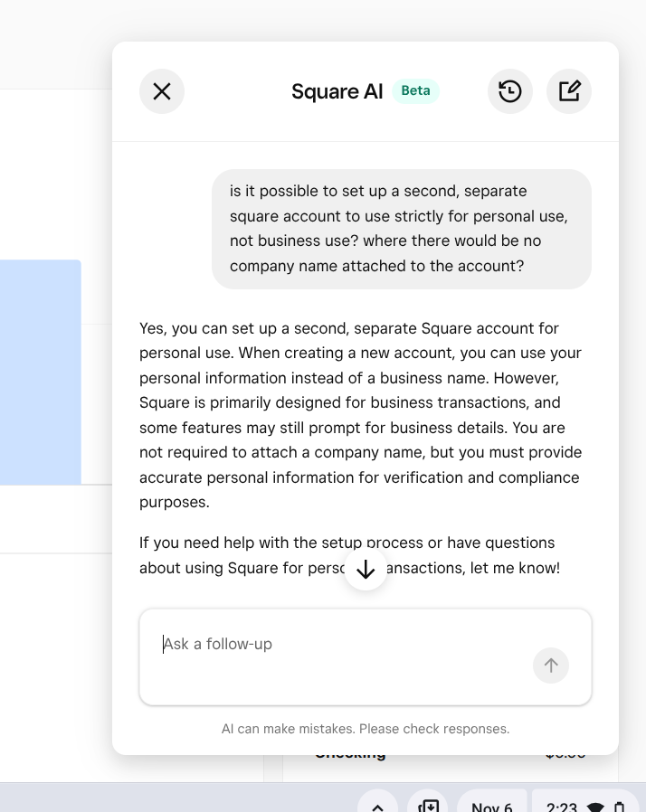646x812 pixels.
Task: Click 'If you need help with the setup' paragraph
Action: [349, 555]
